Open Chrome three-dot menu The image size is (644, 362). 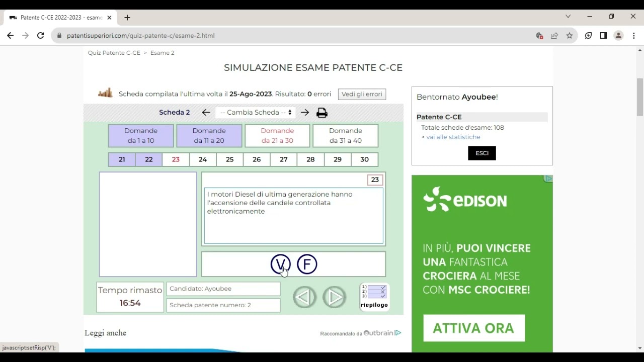[x=634, y=36]
